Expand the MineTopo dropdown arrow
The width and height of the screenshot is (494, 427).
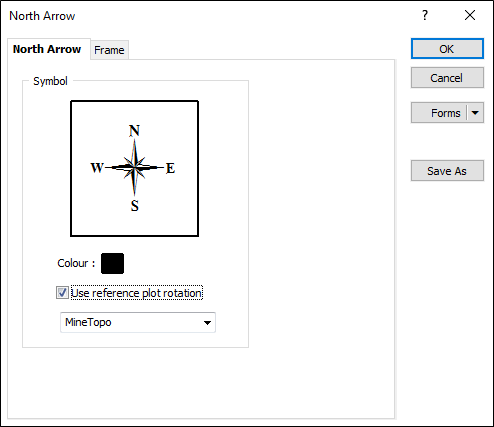pos(207,322)
